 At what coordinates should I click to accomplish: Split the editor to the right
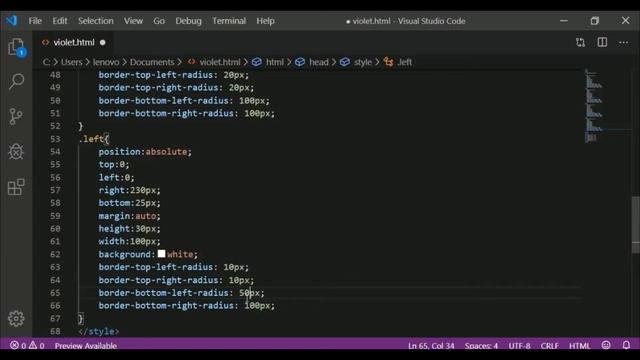coord(602,42)
